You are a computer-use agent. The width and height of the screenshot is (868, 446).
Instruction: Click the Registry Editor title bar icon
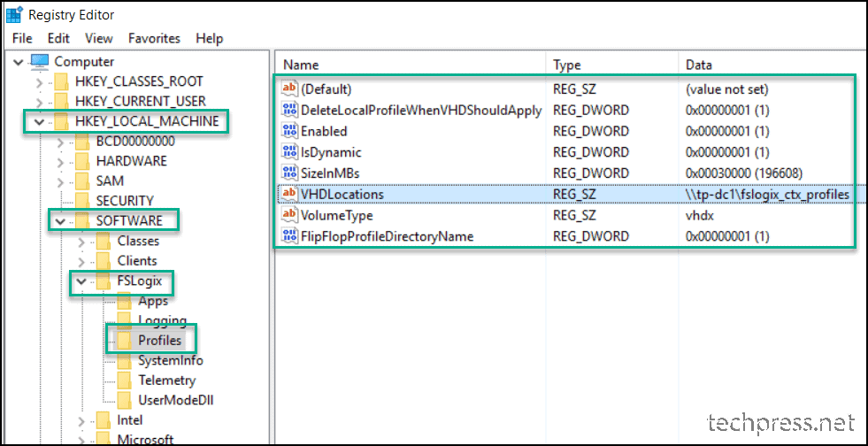click(13, 14)
